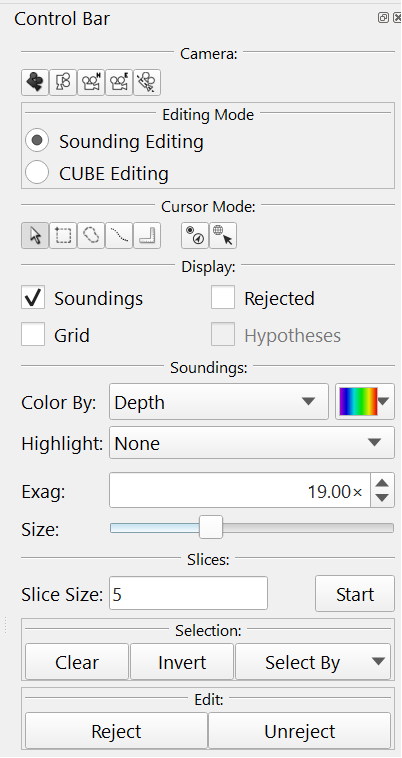The width and height of the screenshot is (402, 758).
Task: Activate the dotted line profile tool
Action: click(119, 235)
